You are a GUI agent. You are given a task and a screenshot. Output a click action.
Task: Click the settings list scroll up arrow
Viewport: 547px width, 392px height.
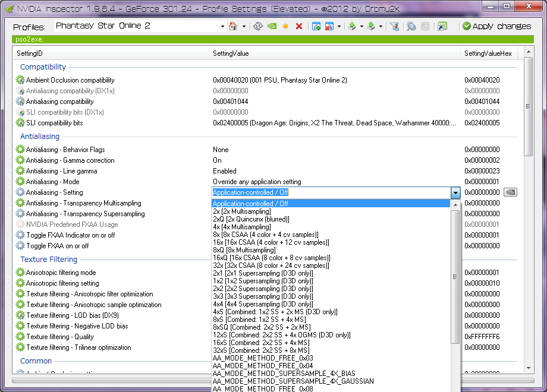coord(529,52)
